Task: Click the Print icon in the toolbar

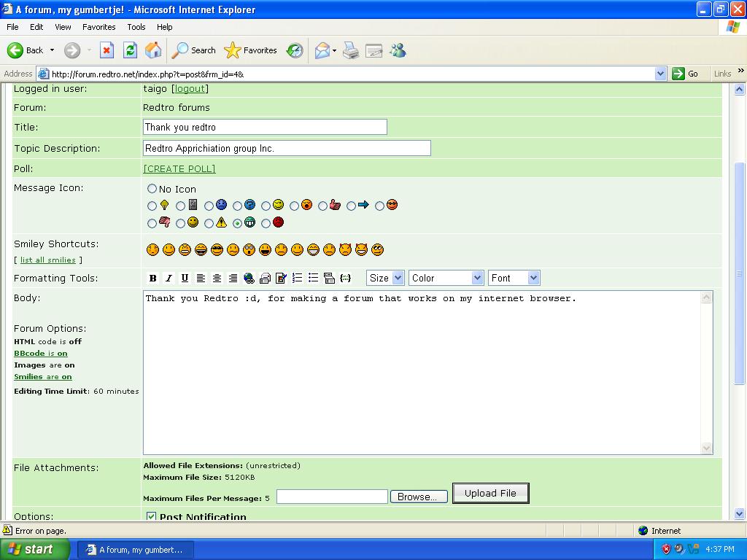Action: click(351, 50)
